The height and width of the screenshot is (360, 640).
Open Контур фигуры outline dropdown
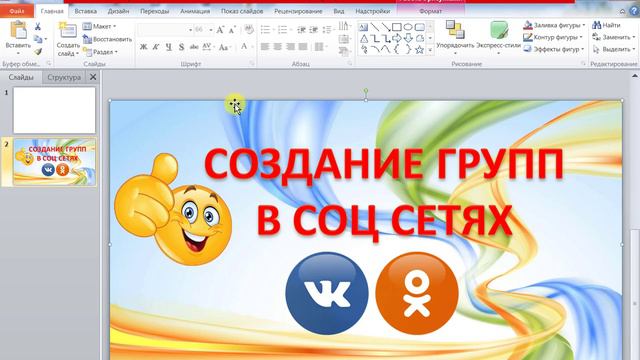(x=553, y=37)
